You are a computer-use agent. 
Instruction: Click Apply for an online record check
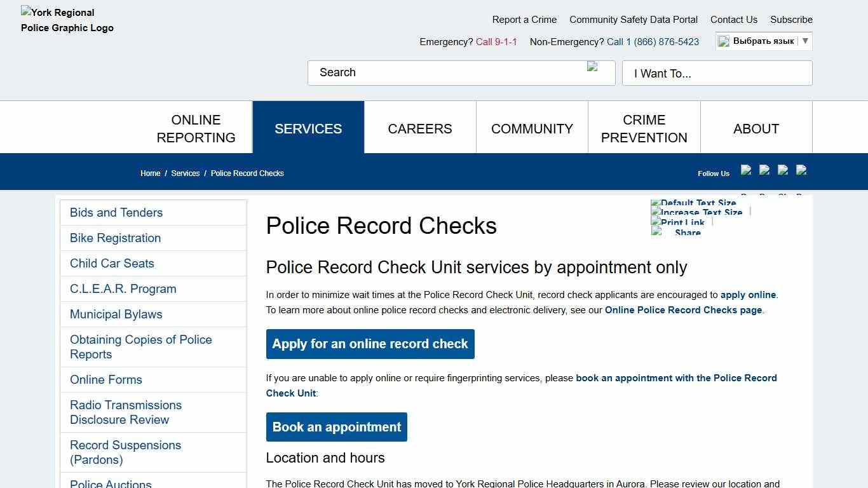click(370, 344)
